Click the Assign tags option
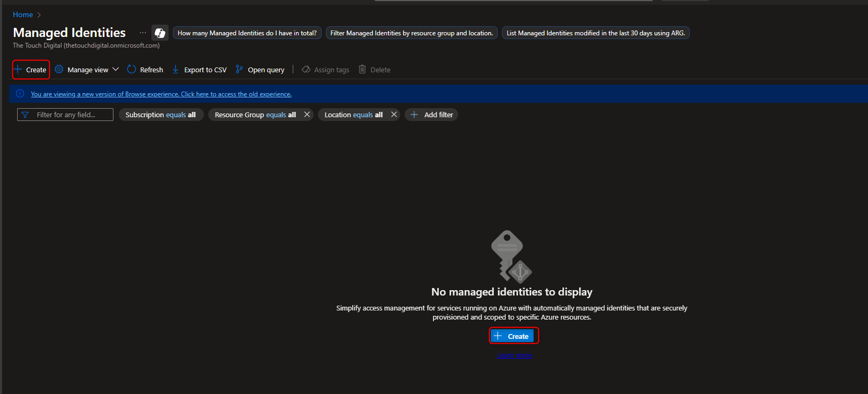The width and height of the screenshot is (868, 394). point(325,70)
